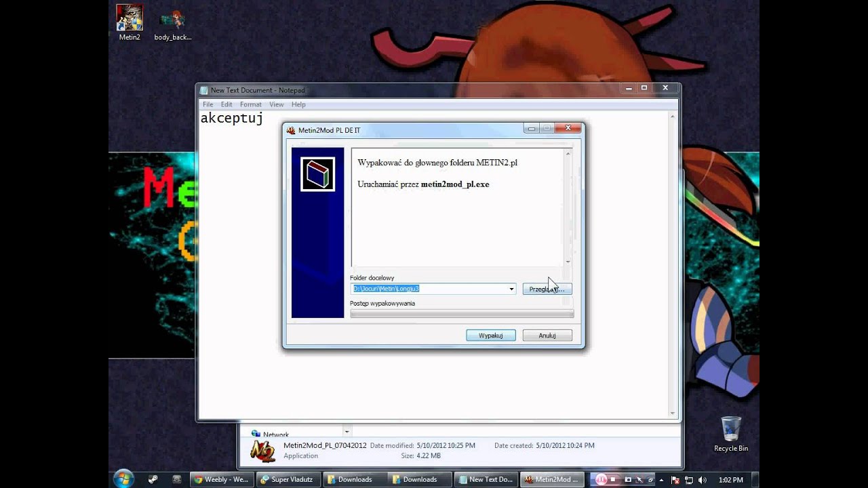The image size is (868, 488).
Task: Click the volume speaker tray icon
Action: pyautogui.click(x=703, y=480)
